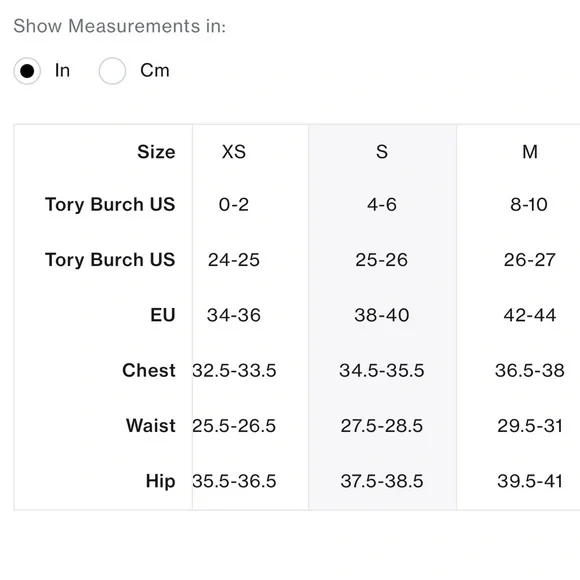Select the Cm measurement radio button
This screenshot has width=580, height=580.
click(x=112, y=71)
